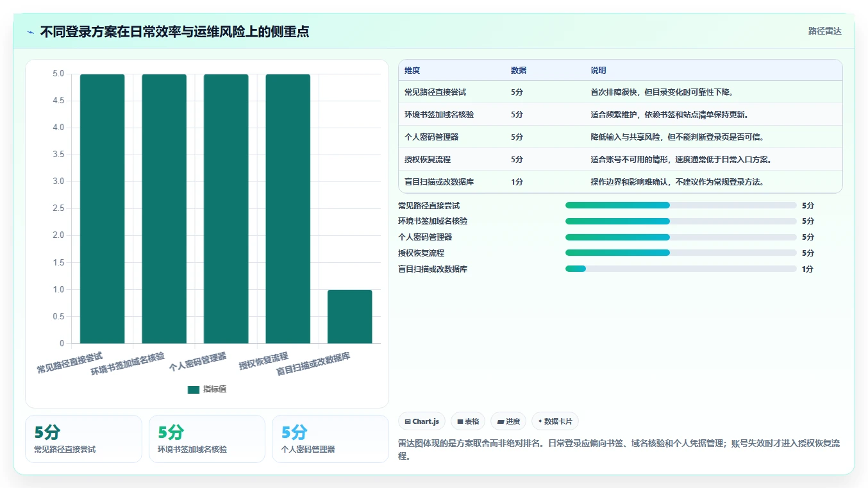The image size is (868, 488).
Task: Select the Chart.js tag
Action: coord(422,421)
